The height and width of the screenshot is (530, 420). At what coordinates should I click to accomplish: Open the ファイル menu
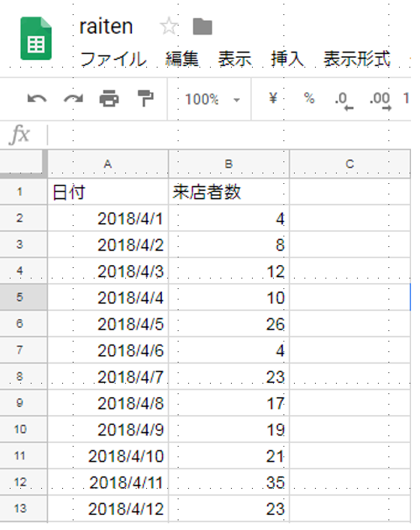[113, 59]
